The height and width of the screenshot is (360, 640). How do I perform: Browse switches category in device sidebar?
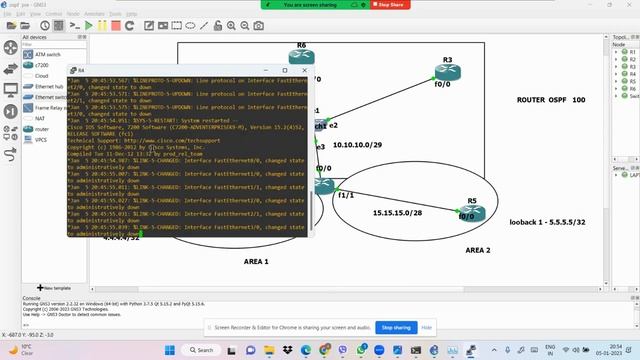coord(11,69)
